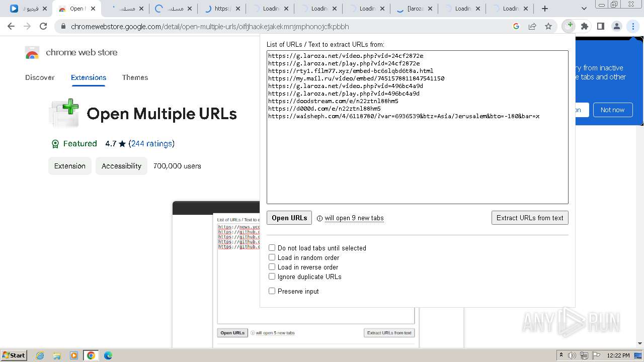Open Action Center flag in system tray
The width and height of the screenshot is (644, 362).
point(596,355)
